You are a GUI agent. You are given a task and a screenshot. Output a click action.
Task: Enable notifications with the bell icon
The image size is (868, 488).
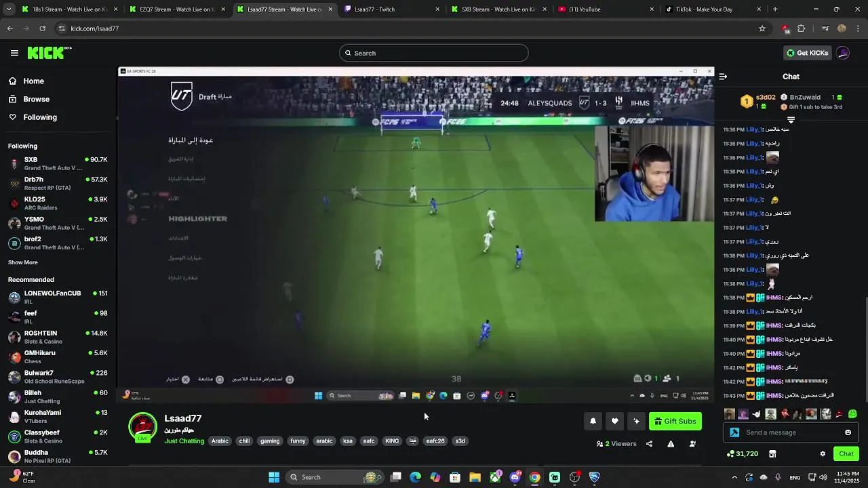(593, 421)
